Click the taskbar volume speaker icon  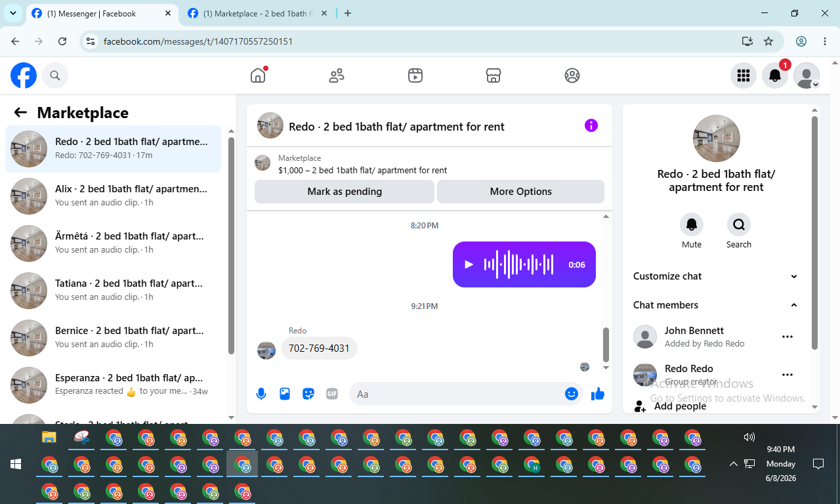pos(749,437)
